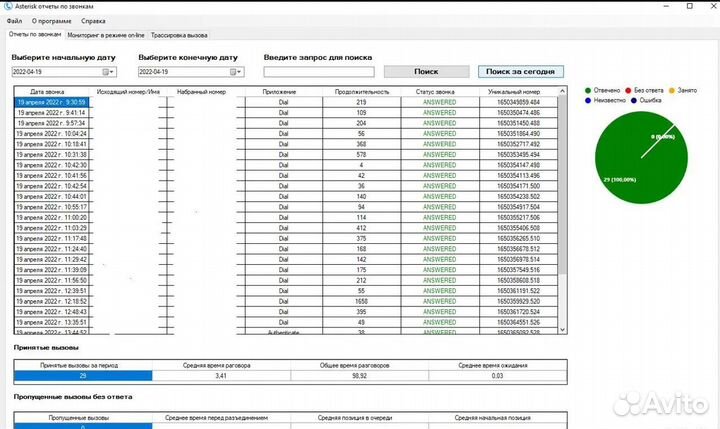Click the yellow Занято legend marker
720x429 pixels.
pyautogui.click(x=674, y=90)
